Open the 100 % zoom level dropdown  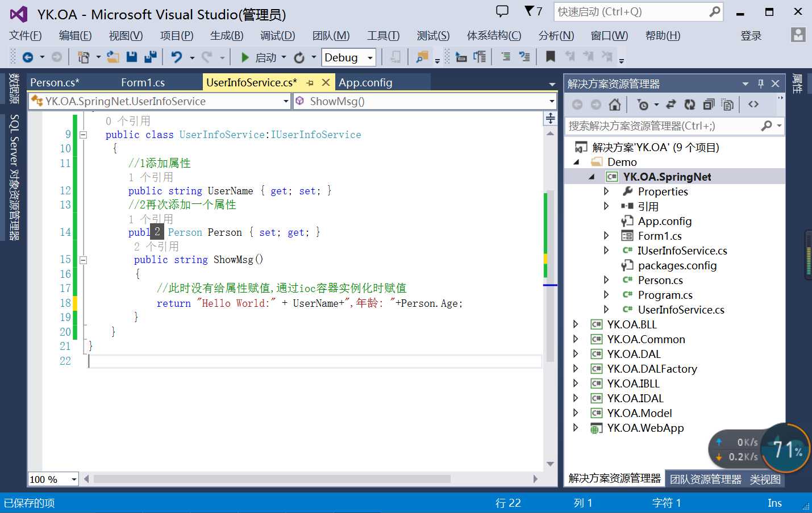pos(74,479)
